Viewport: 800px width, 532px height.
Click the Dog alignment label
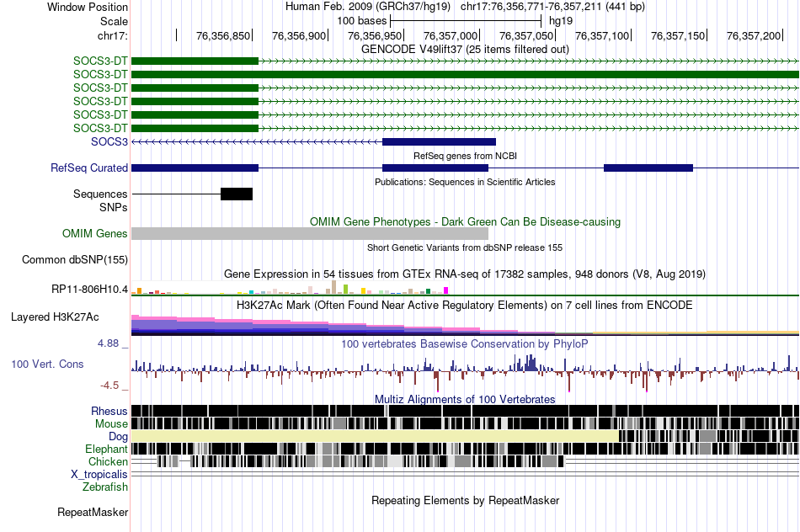pos(119,436)
